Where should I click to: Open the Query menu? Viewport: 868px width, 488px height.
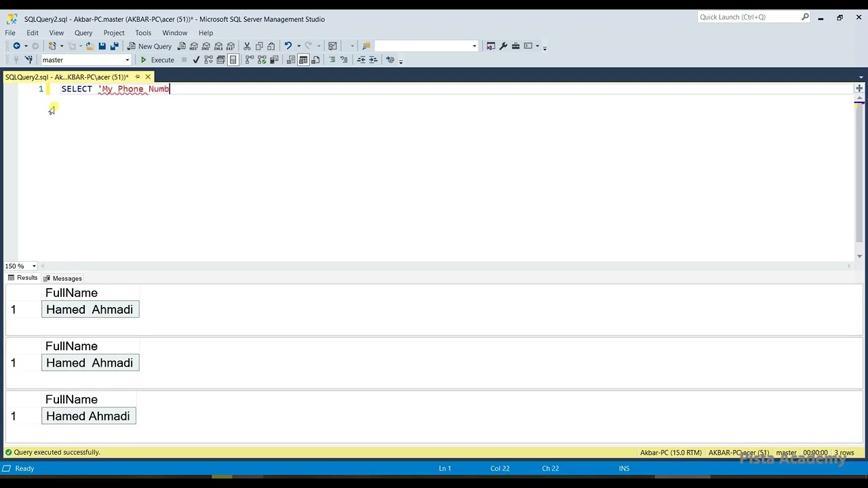83,33
